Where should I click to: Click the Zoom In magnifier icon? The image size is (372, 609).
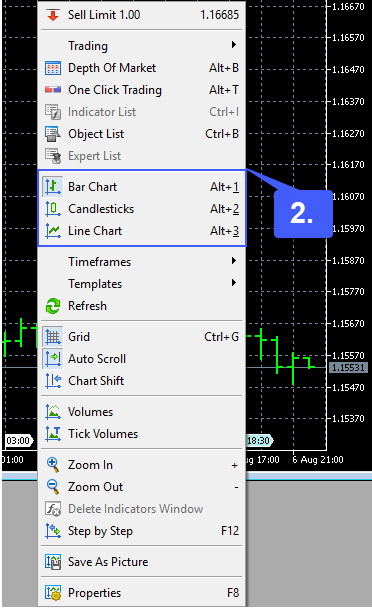pyautogui.click(x=53, y=465)
